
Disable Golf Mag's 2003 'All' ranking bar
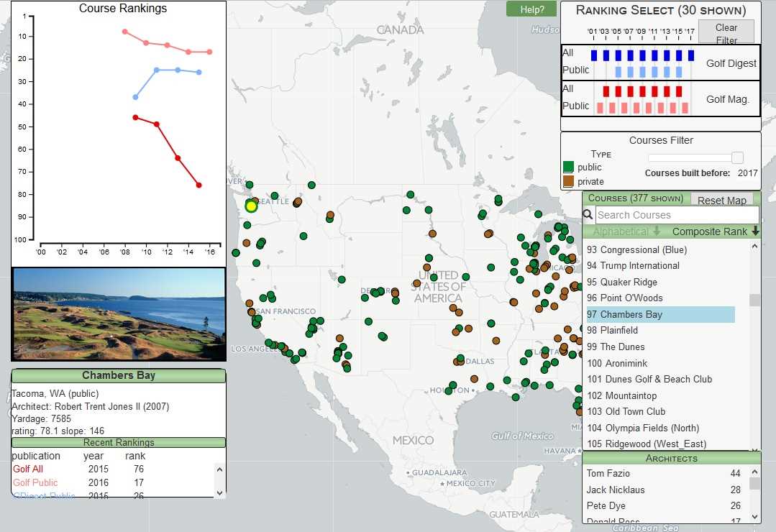click(606, 91)
